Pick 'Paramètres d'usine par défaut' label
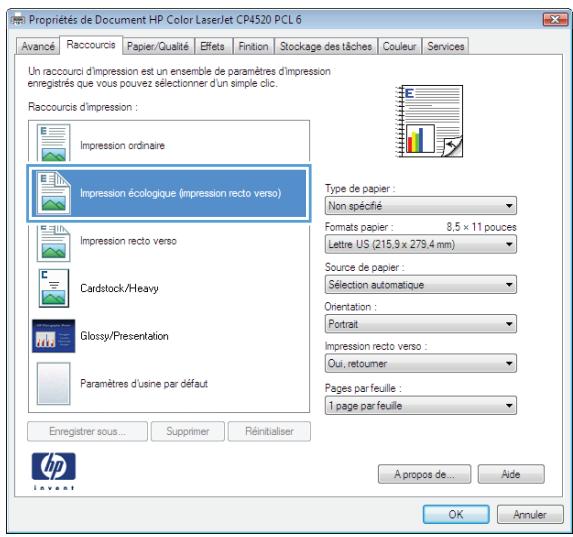The image size is (573, 537). coord(144,383)
